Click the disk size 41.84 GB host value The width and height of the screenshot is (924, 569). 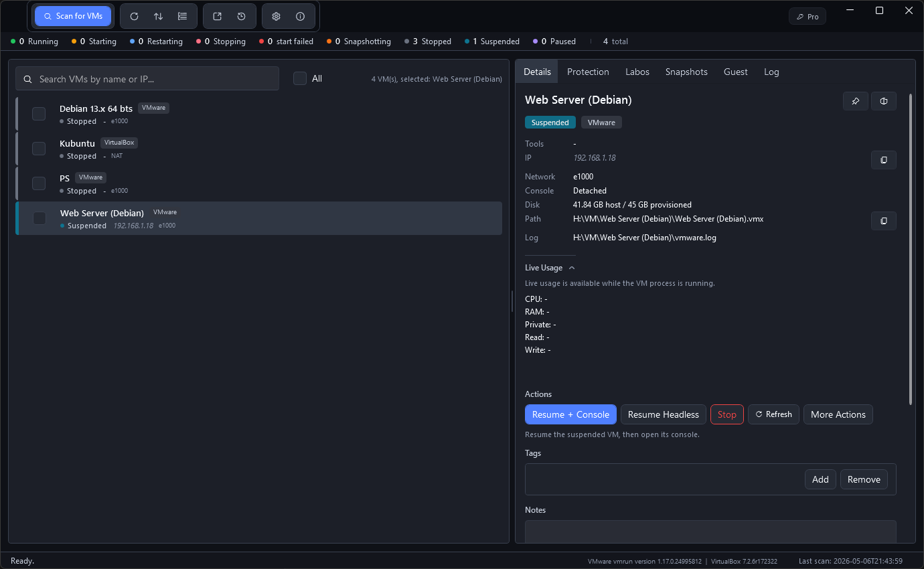click(x=632, y=205)
